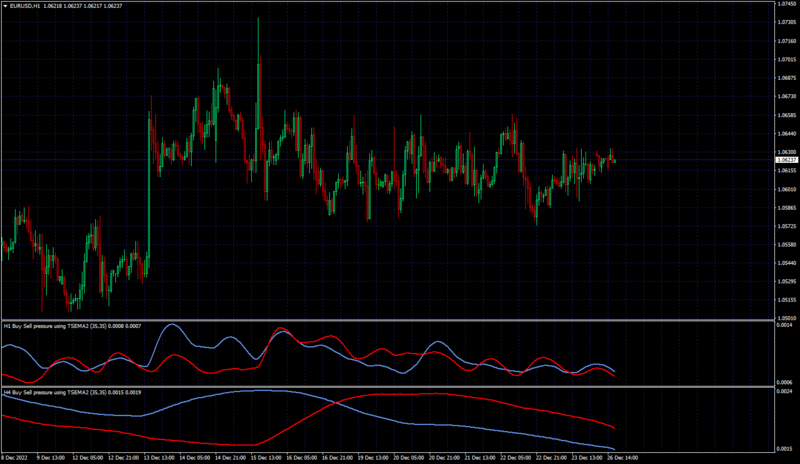This screenshot has width=800, height=464.
Task: Click the 1.06010 price scale label
Action: [x=786, y=189]
